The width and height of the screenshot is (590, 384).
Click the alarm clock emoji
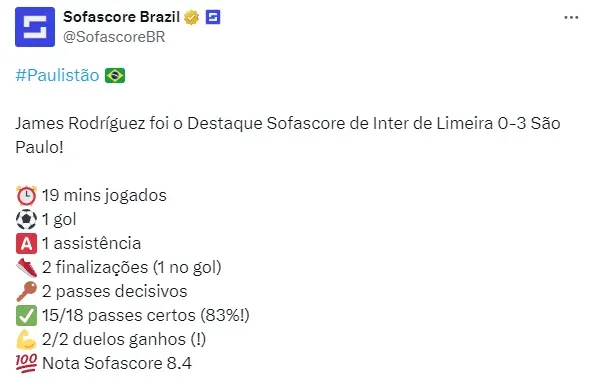click(x=26, y=196)
